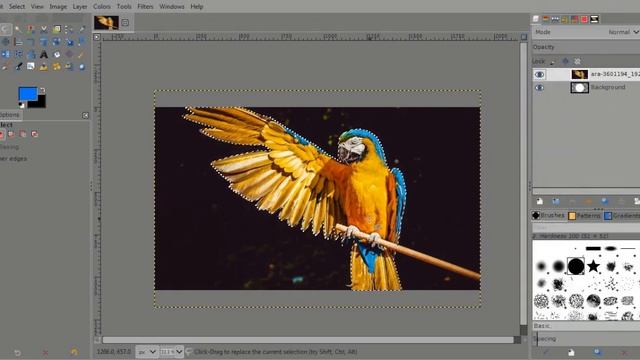Activate the Heal tool

click(56, 67)
